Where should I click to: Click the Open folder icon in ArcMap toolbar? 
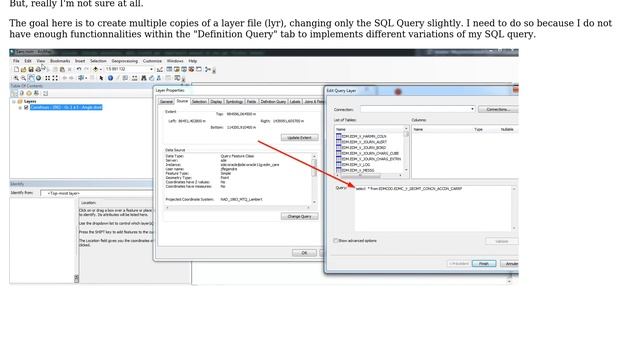pyautogui.click(x=24, y=69)
